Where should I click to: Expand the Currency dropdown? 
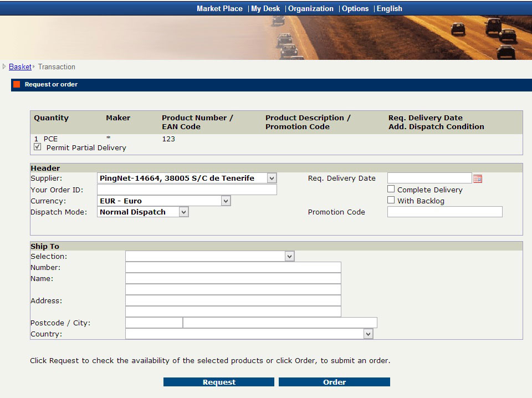point(164,201)
